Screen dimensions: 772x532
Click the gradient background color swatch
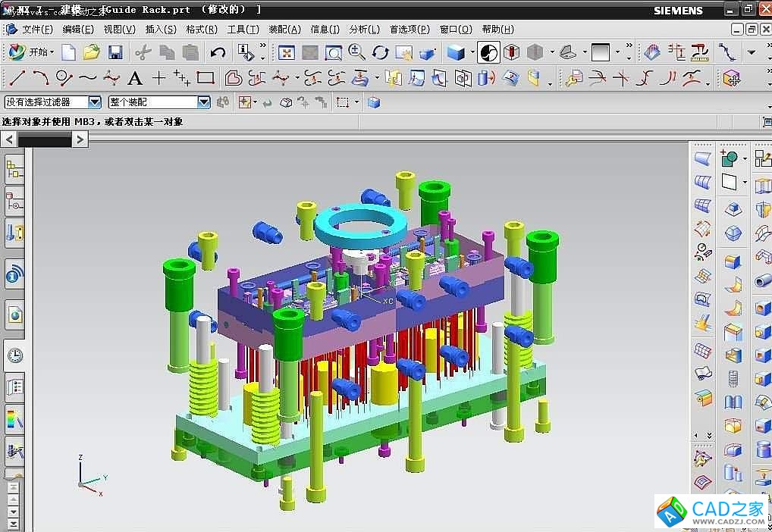point(600,52)
